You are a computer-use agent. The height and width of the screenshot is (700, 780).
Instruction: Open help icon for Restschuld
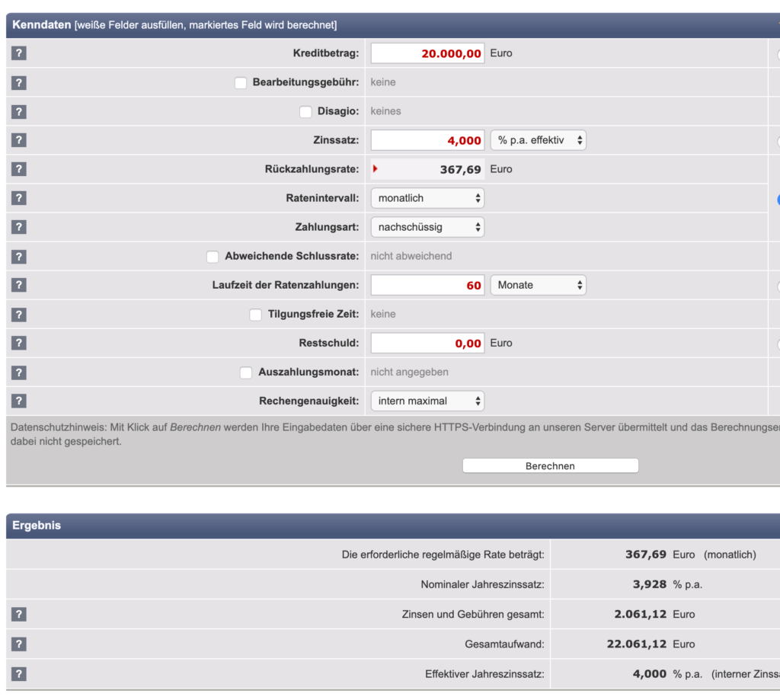(19, 344)
